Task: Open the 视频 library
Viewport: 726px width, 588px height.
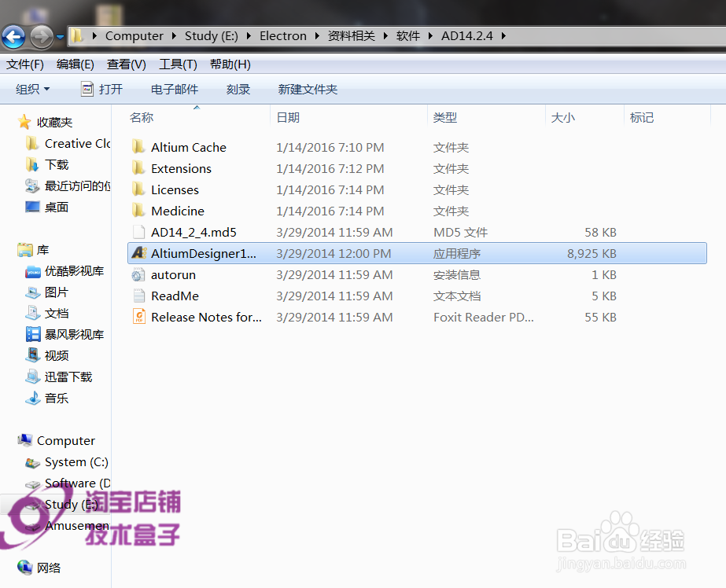Action: coord(47,356)
